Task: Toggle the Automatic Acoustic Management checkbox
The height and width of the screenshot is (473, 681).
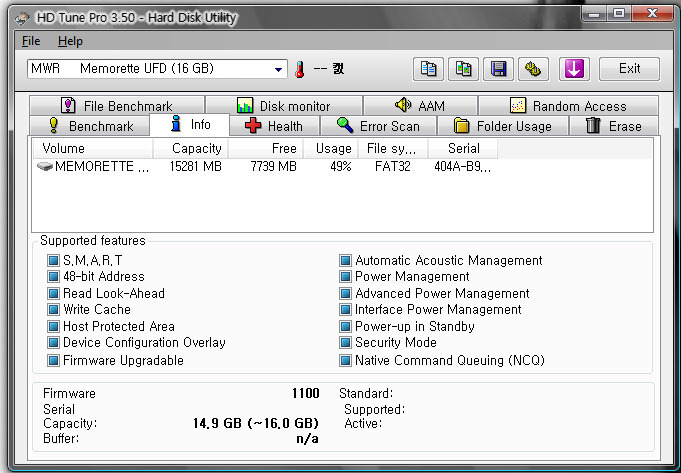Action: pos(345,261)
